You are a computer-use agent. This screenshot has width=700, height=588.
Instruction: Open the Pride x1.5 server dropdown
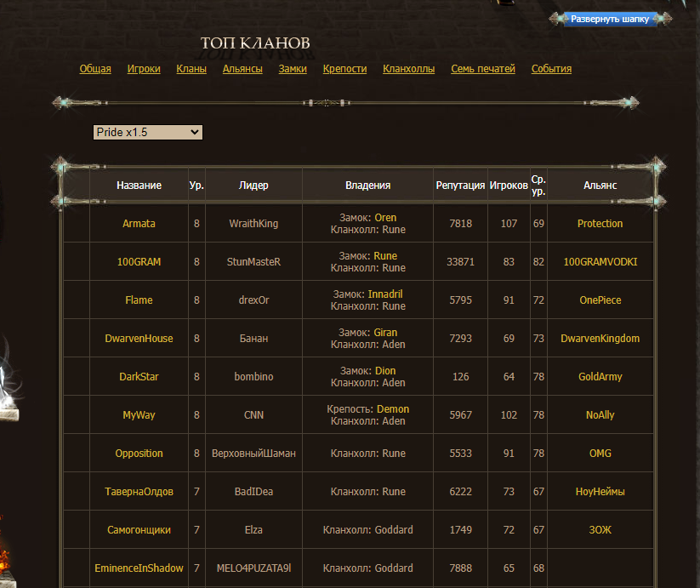pos(147,133)
